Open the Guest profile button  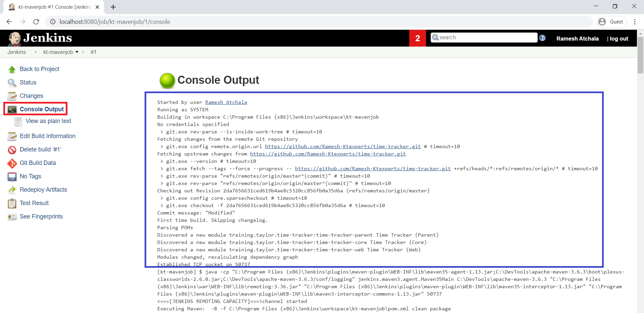(612, 22)
